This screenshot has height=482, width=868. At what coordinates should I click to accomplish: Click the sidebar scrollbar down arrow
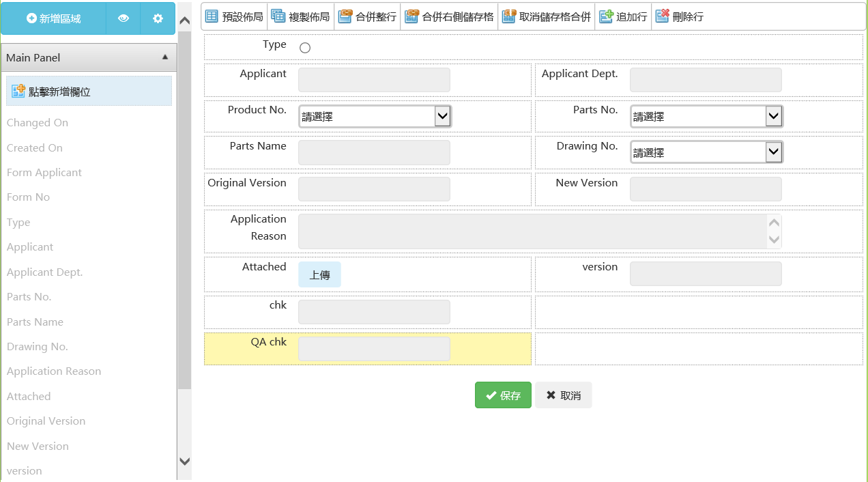[184, 462]
